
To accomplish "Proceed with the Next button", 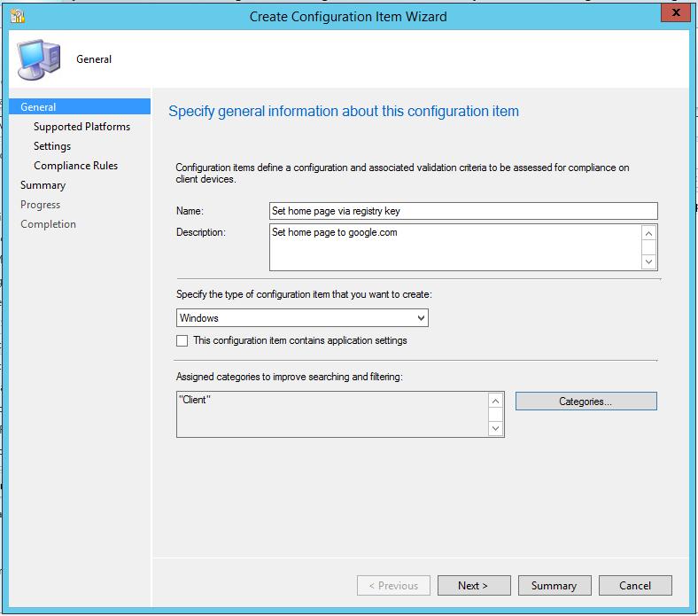I will pos(474,586).
